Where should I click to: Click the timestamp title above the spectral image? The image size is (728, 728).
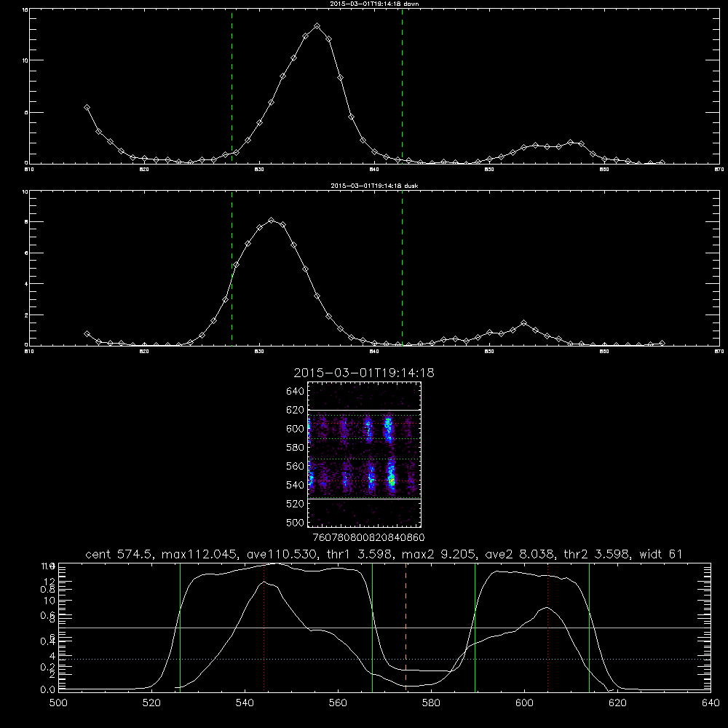click(x=364, y=373)
